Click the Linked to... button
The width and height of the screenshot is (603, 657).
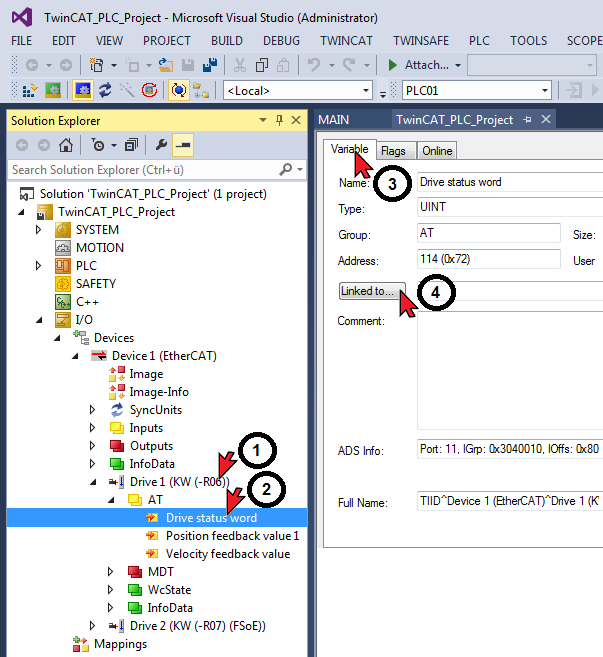(x=371, y=292)
